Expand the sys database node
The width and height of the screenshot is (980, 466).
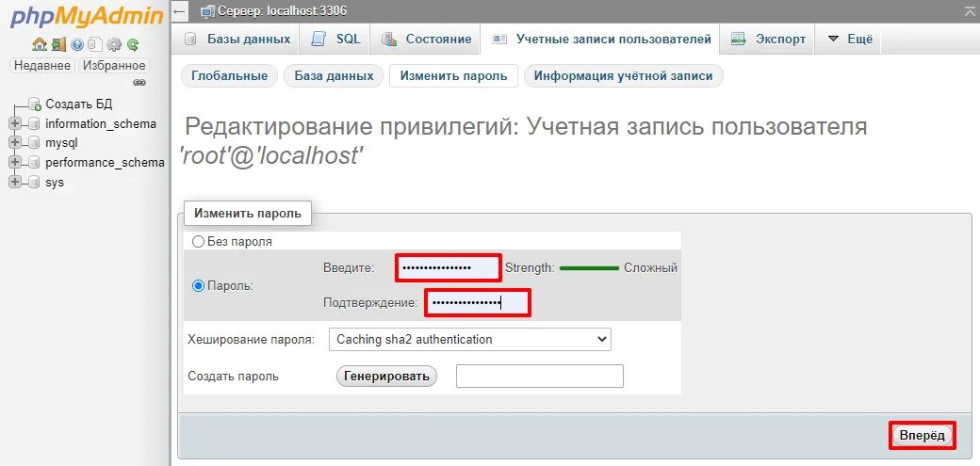[x=15, y=183]
